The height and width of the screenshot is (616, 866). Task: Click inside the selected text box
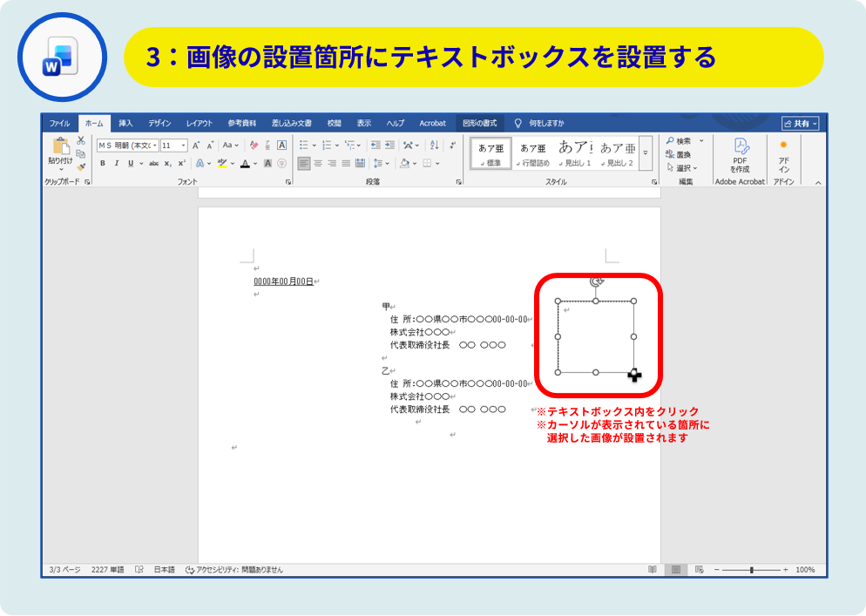(596, 340)
